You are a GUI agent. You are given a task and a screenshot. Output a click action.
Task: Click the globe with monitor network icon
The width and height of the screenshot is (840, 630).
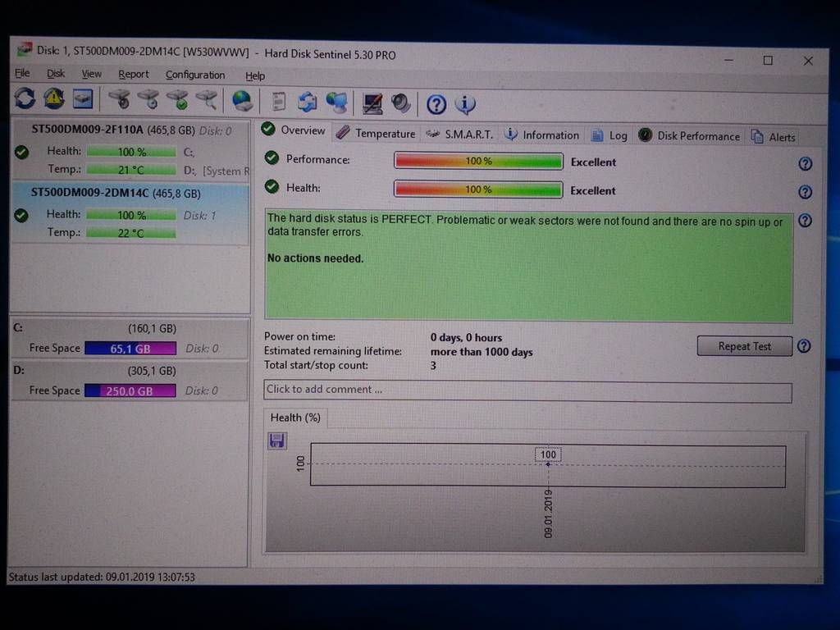[336, 103]
